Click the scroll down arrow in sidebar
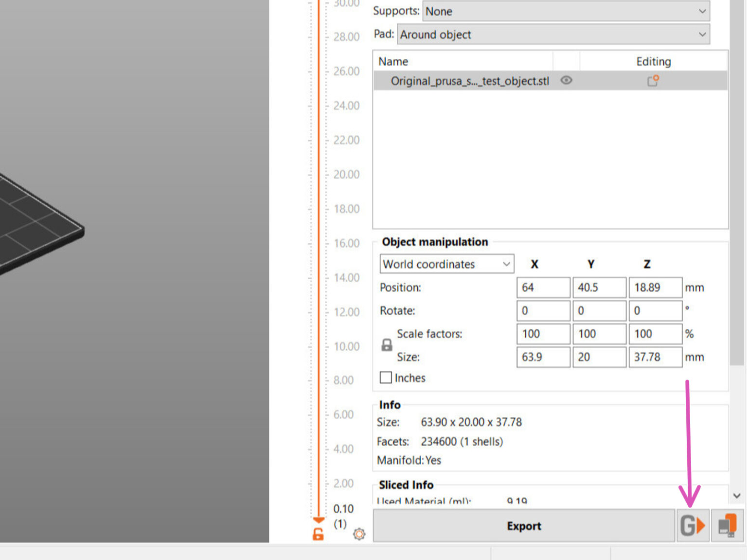Screen dimensions: 747x560 click(x=737, y=496)
